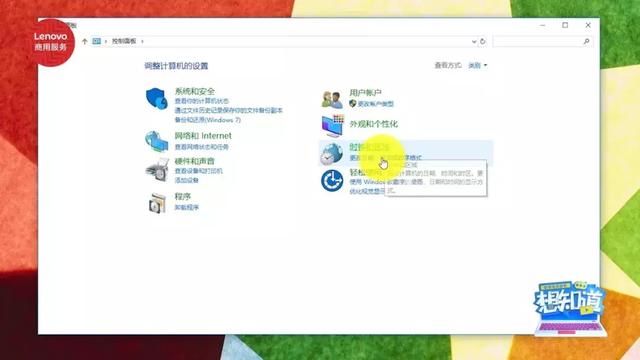The height and width of the screenshot is (360, 640).
Task: Click 查看网络状态和任务 link
Action: [x=202, y=147]
